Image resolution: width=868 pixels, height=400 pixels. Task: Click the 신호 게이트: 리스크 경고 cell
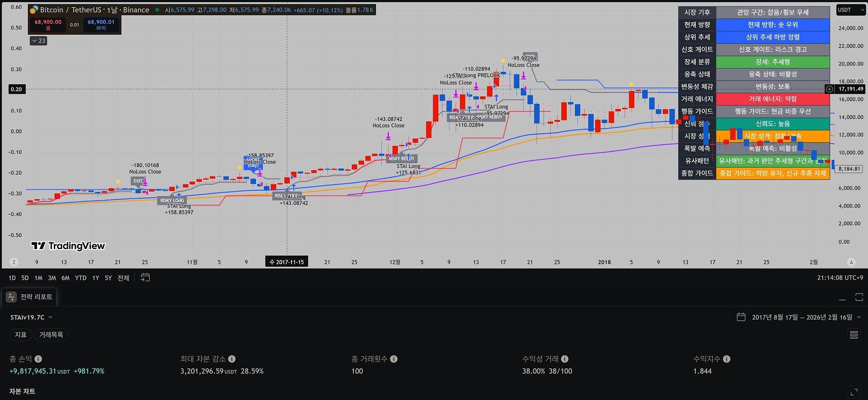coord(773,49)
